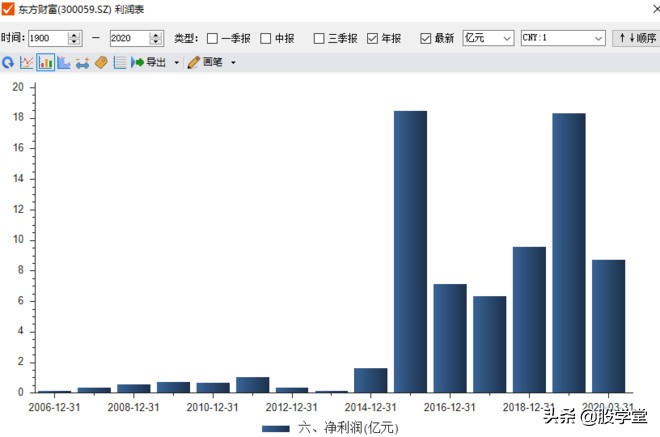Image resolution: width=660 pixels, height=437 pixels.
Task: Enable the 一季报 checkbox
Action: pyautogui.click(x=212, y=38)
